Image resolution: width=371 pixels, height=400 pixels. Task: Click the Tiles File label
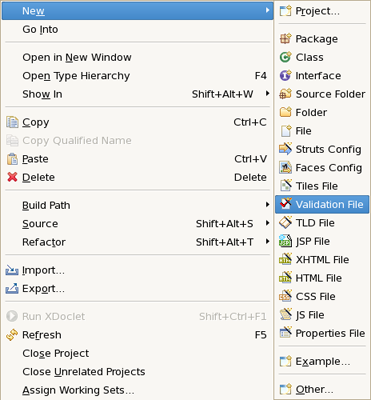(x=317, y=186)
